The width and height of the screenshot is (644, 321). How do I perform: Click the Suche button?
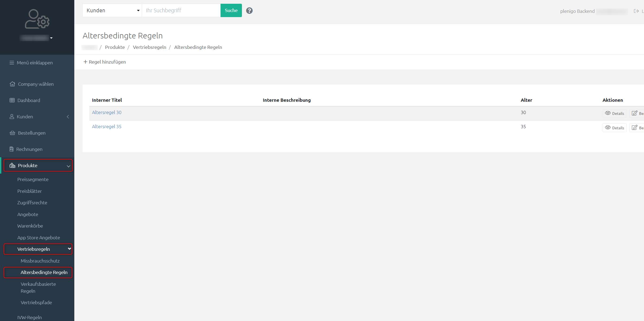231,10
